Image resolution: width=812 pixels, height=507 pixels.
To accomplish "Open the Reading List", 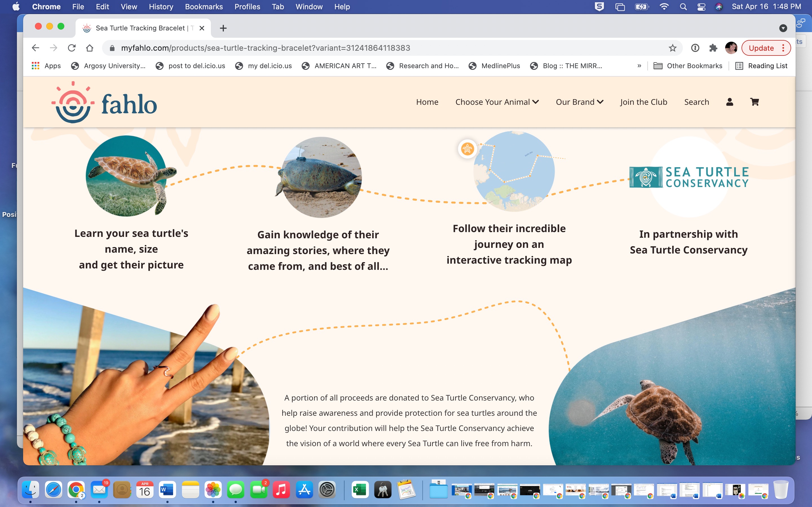I will [x=761, y=66].
